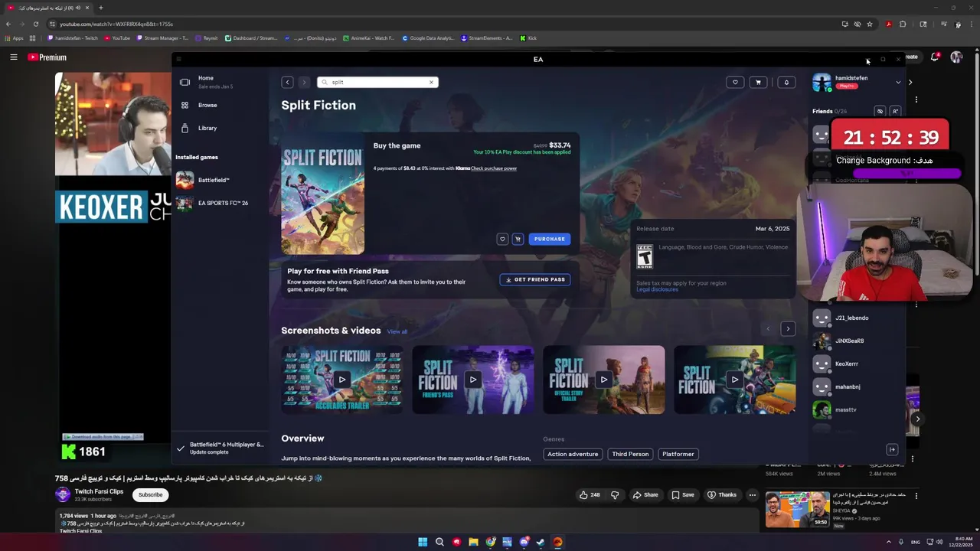Show next screenshots with right arrow
The height and width of the screenshot is (551, 980).
[x=788, y=329]
